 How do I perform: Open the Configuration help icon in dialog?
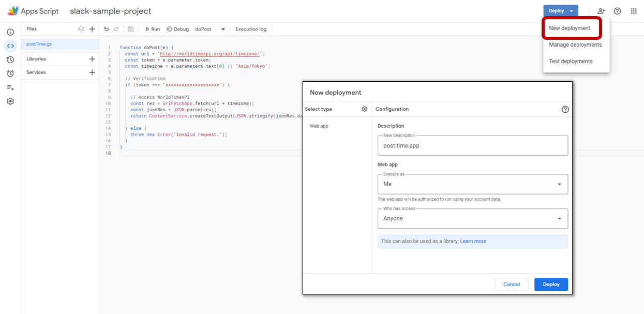[565, 109]
